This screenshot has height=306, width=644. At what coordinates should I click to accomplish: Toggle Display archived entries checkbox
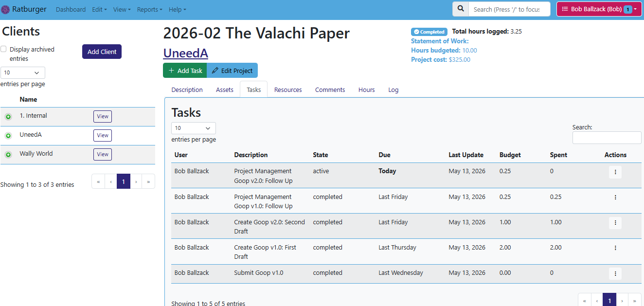pyautogui.click(x=3, y=49)
